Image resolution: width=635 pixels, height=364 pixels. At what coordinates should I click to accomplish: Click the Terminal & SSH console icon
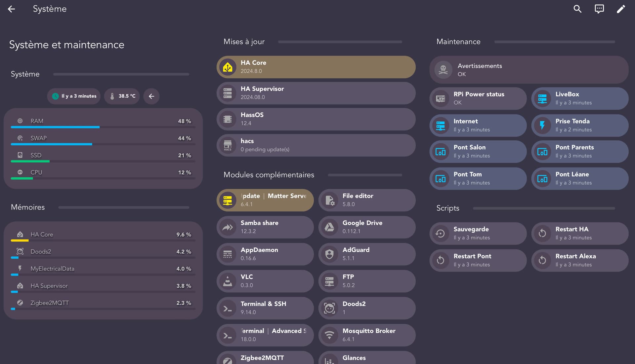(x=228, y=308)
